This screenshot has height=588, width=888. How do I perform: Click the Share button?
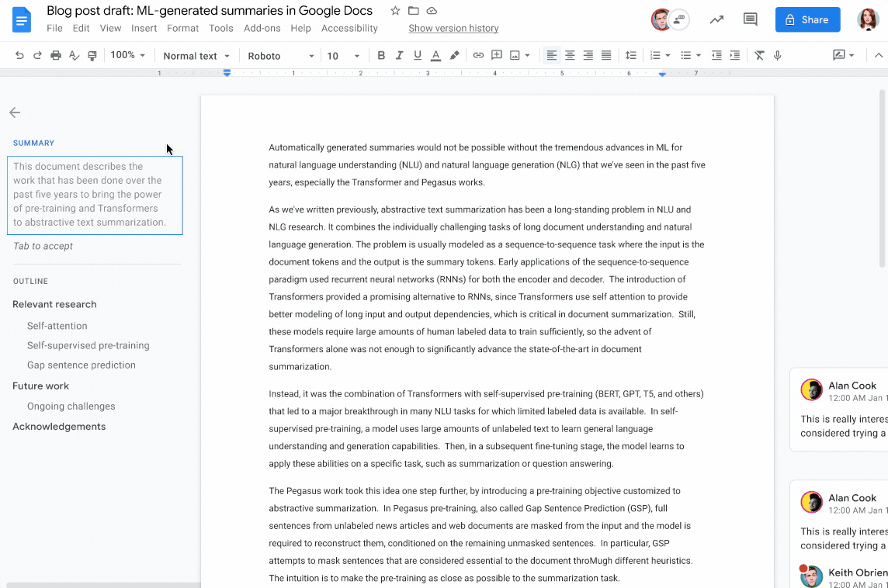click(807, 20)
